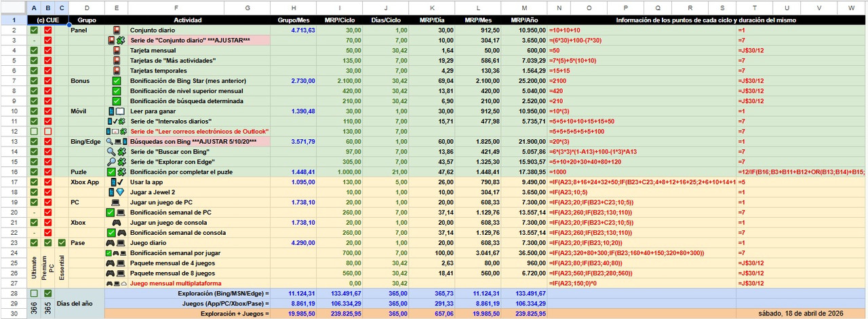Click the 'Grupo/Mes' header cell
868x319 pixels.
293,20
